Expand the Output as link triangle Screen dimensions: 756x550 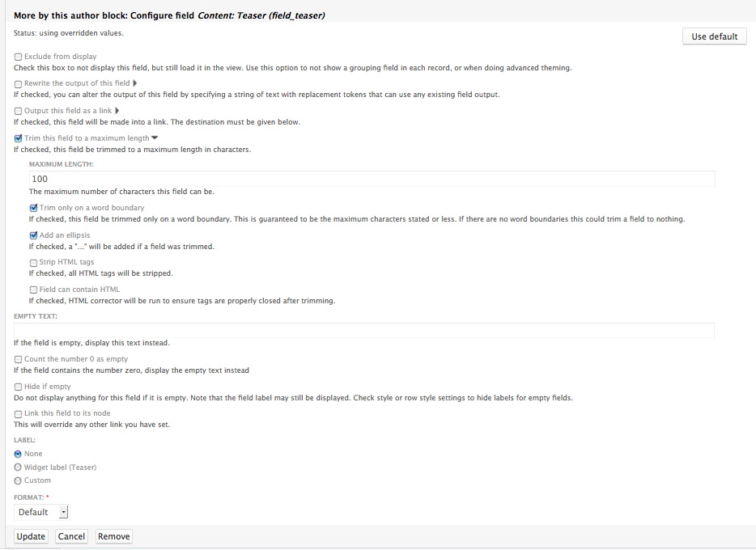click(117, 111)
